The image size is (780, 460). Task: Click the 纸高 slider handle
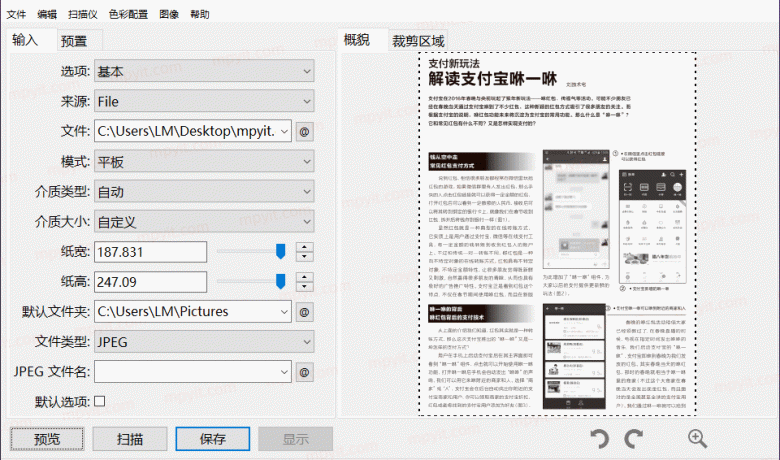281,281
